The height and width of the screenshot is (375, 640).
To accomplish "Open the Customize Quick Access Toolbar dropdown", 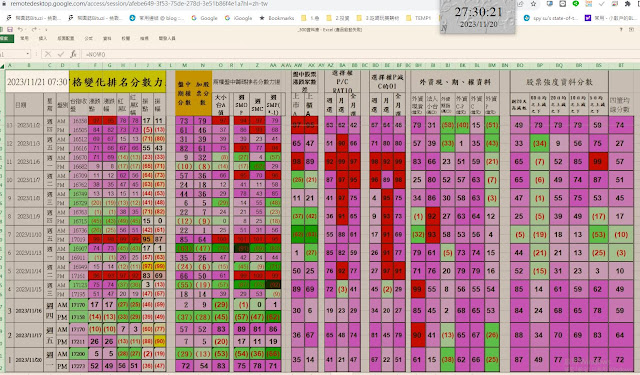I will pyautogui.click(x=46, y=29).
